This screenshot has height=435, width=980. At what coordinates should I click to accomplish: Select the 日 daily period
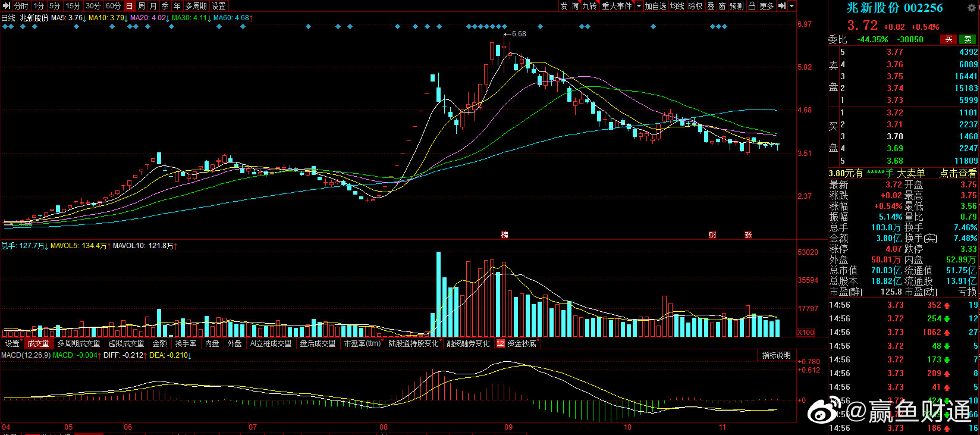(x=130, y=6)
